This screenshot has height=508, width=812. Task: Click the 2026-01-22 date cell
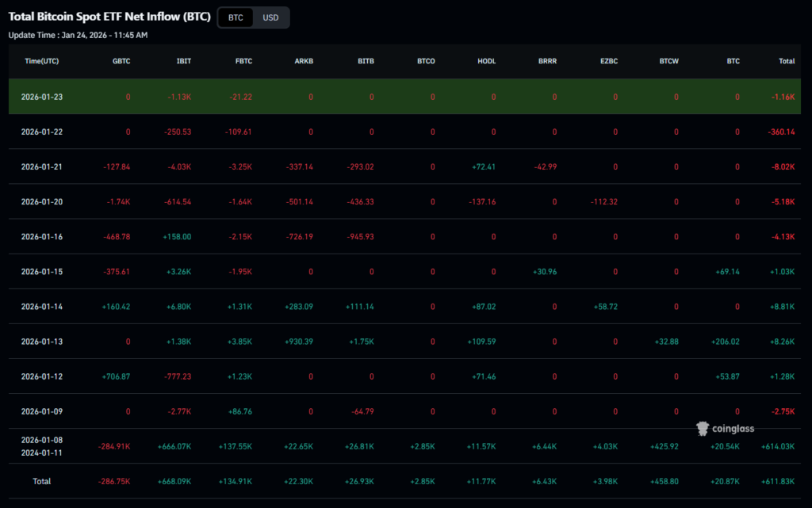[x=41, y=132]
